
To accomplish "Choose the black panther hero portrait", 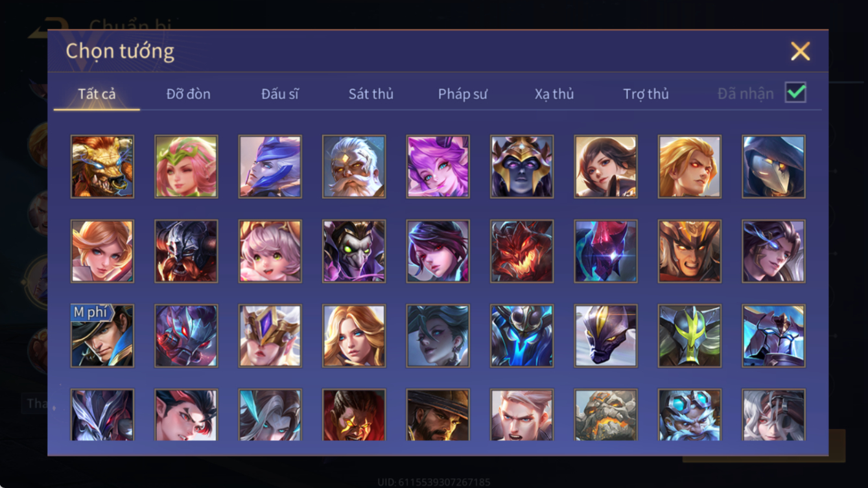I will click(605, 336).
